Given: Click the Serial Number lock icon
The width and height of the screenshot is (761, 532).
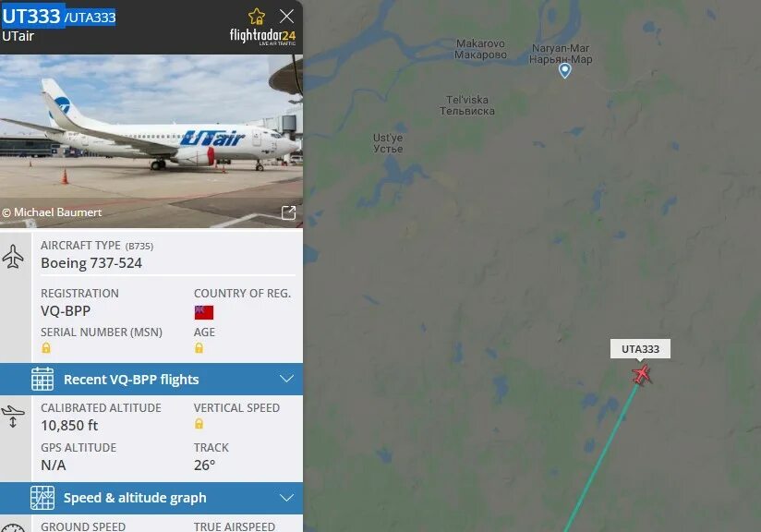Looking at the screenshot, I should [46, 347].
